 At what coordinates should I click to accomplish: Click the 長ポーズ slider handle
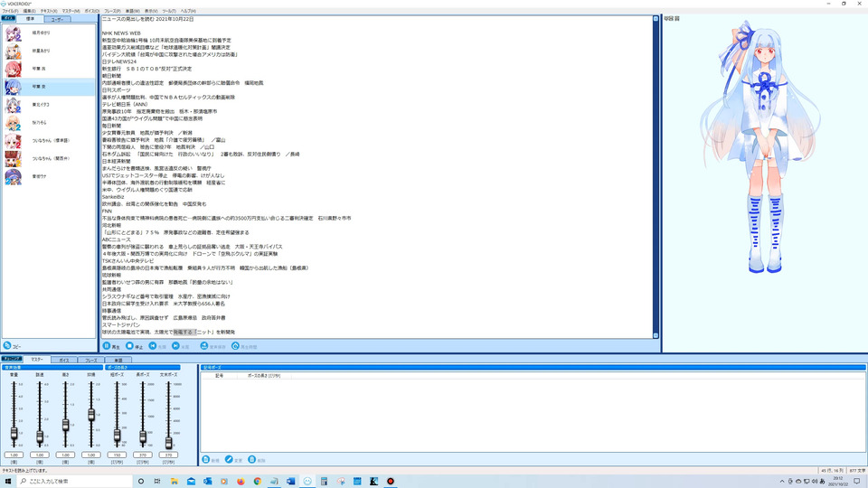(x=143, y=437)
